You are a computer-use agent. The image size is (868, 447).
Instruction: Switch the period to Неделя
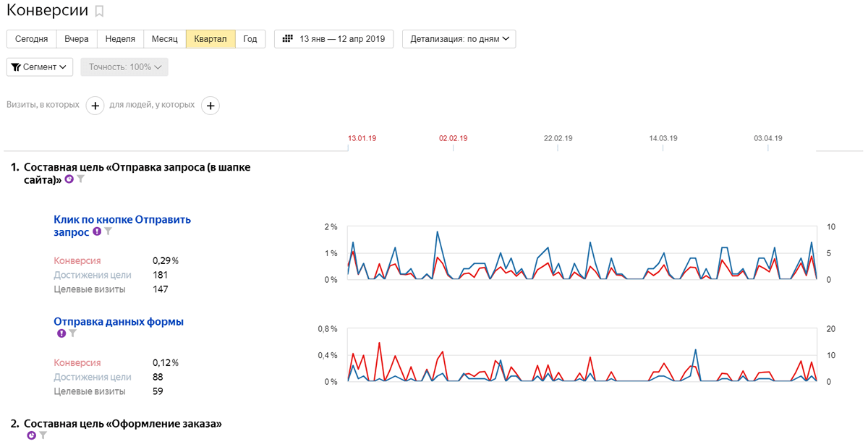click(x=120, y=39)
